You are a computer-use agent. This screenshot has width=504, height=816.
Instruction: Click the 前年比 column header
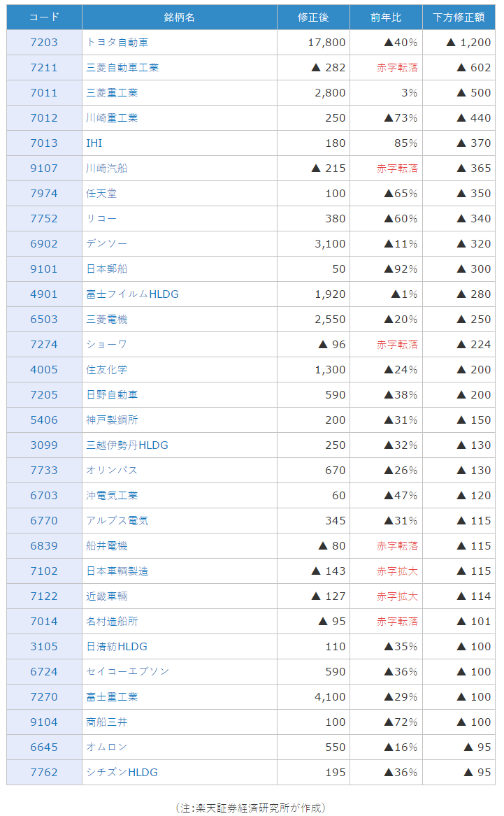tap(386, 17)
